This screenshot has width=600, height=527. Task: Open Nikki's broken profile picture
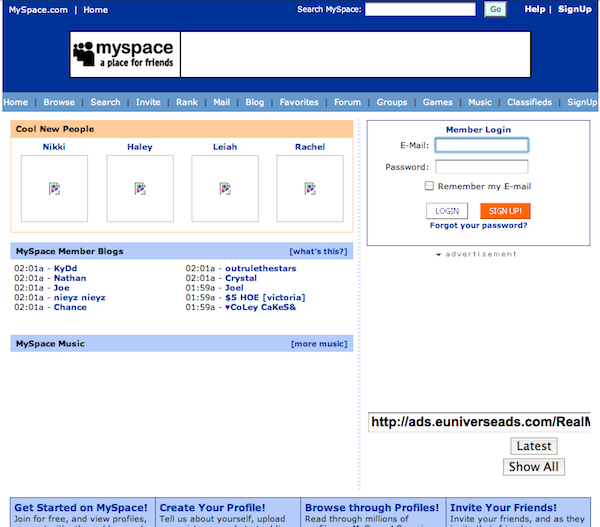pyautogui.click(x=54, y=188)
